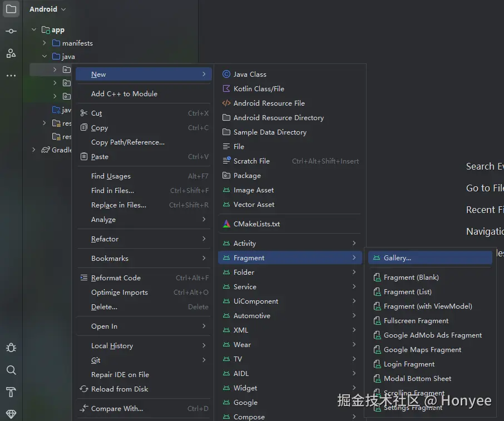Create a new Scratch File
The image size is (504, 421).
[x=290, y=161]
